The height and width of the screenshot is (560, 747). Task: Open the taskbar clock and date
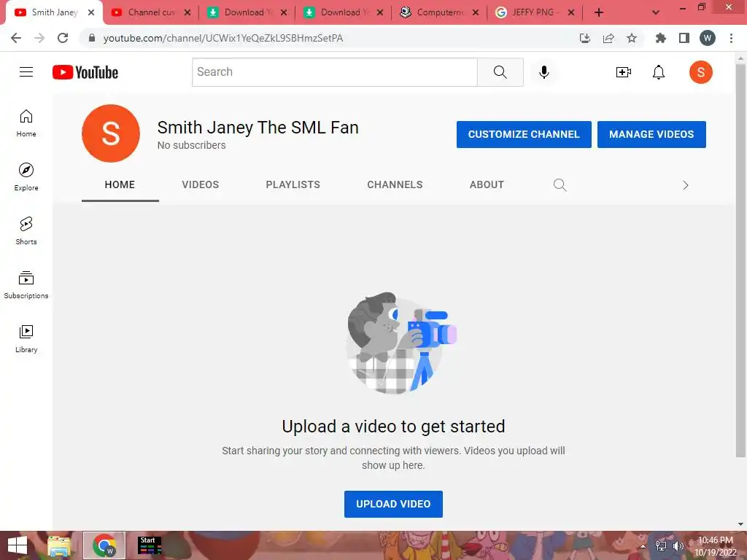click(715, 546)
